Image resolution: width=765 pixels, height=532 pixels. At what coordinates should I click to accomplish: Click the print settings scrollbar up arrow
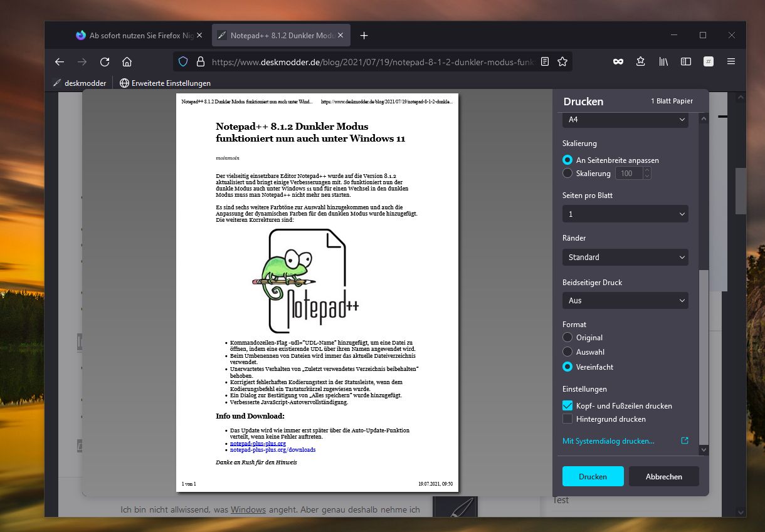704,118
